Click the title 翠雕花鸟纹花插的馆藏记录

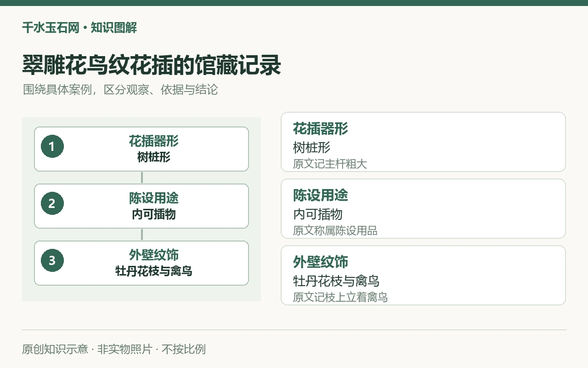click(152, 65)
